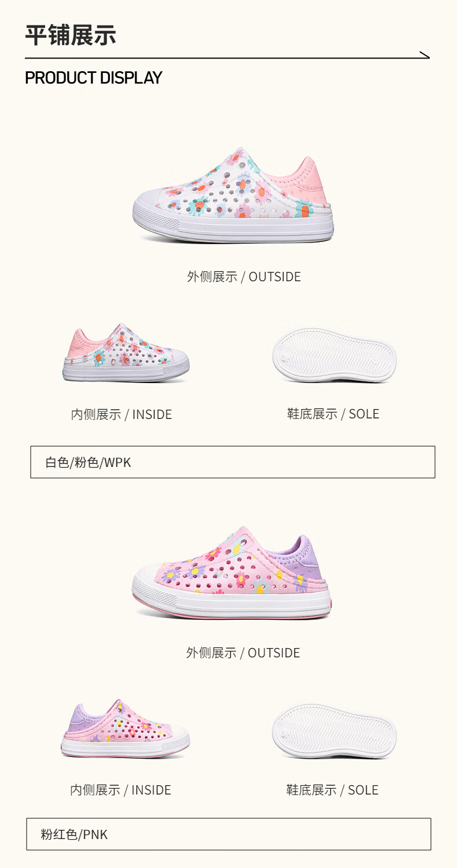This screenshot has height=868, width=457.
Task: Click the 粉红色/PNK color label box
Action: (228, 834)
